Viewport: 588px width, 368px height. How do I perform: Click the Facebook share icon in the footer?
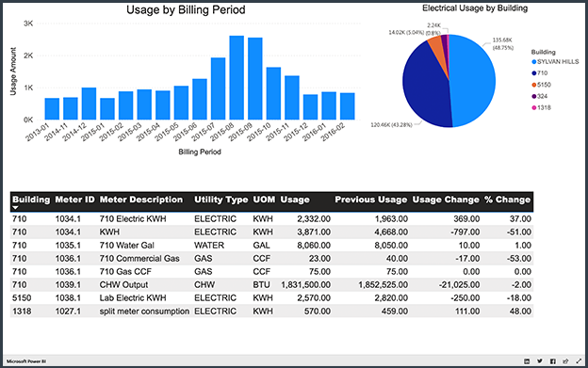coord(553,360)
